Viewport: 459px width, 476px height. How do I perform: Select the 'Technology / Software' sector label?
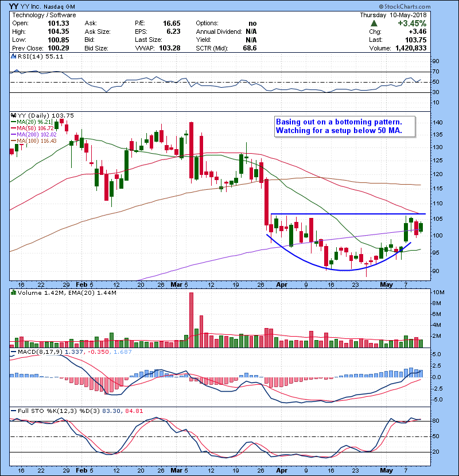pyautogui.click(x=44, y=15)
